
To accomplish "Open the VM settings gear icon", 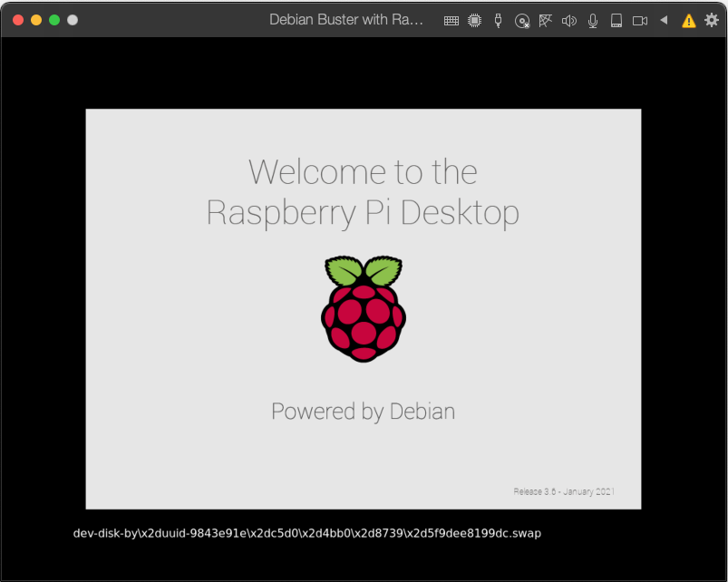I will click(712, 20).
